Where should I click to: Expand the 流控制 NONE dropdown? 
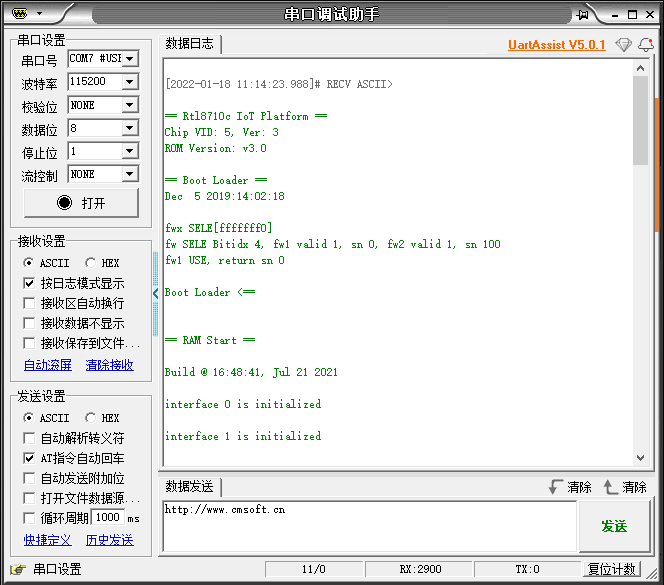coord(130,174)
